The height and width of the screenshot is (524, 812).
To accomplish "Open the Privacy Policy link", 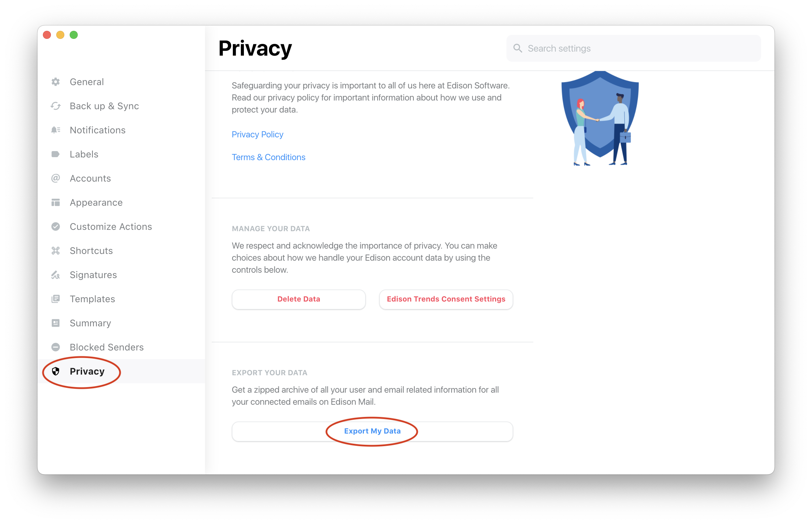I will point(258,134).
